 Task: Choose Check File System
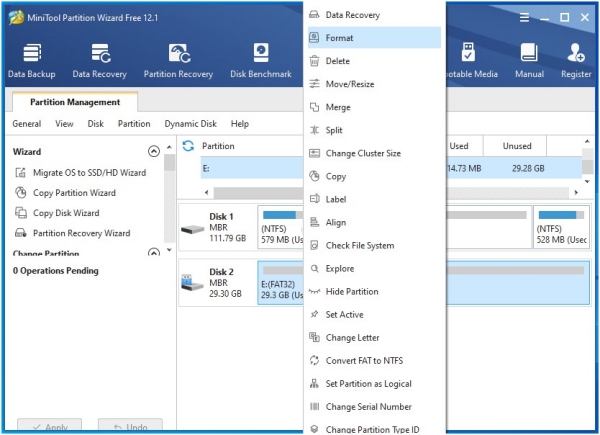click(374, 245)
